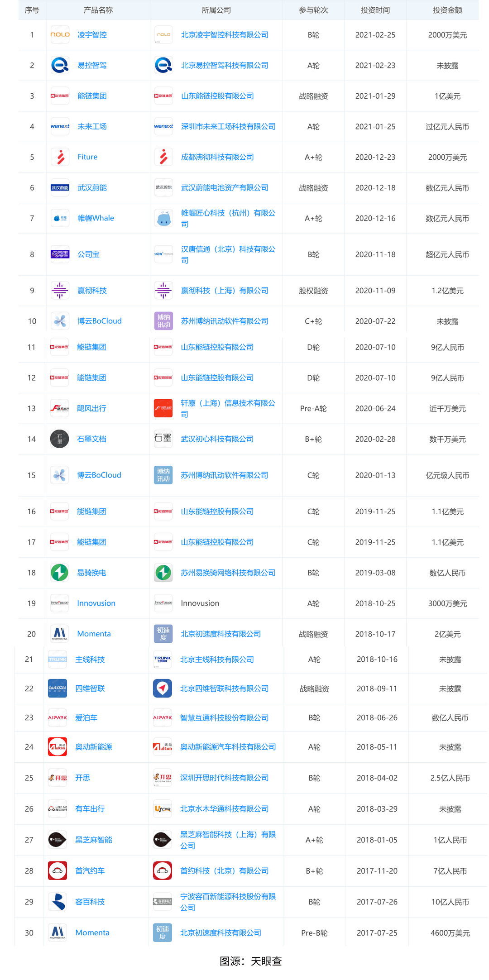
Task: Click the green logo beside 苏州易换骑网络科技有限公司
Action: coord(163,573)
